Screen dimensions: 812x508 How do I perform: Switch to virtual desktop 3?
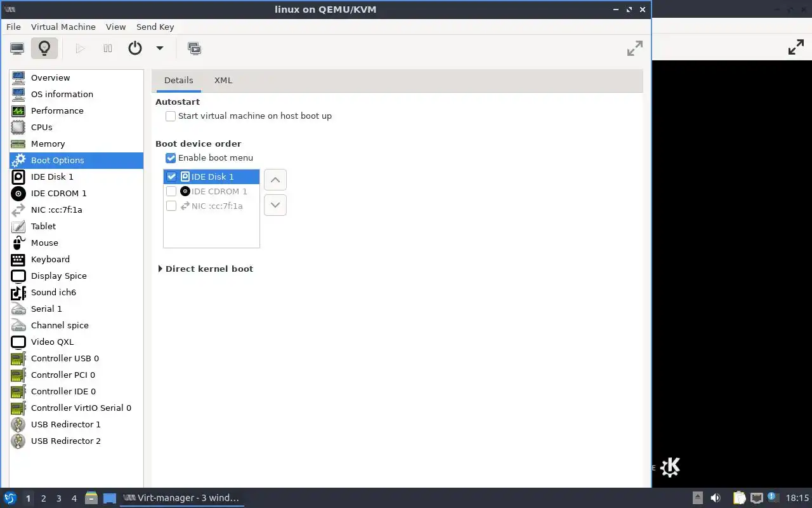pos(58,498)
